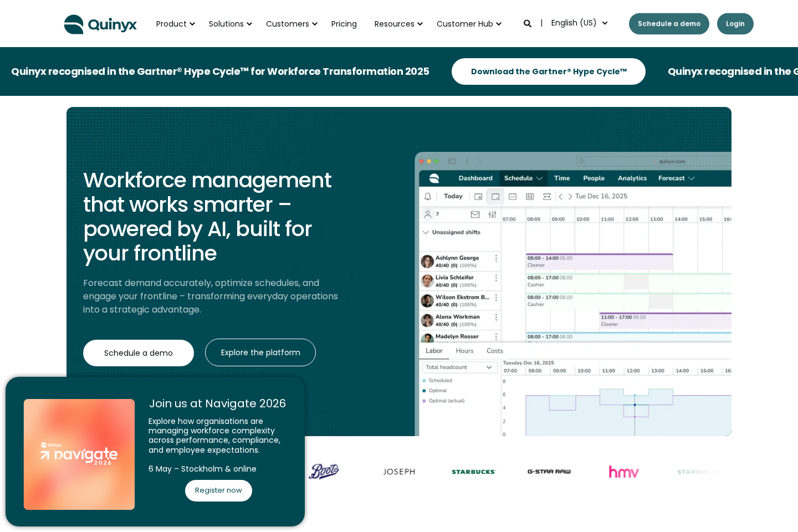Click the Quinyx home icon in preview navbar
Image resolution: width=798 pixels, height=532 pixels.
tap(434, 178)
